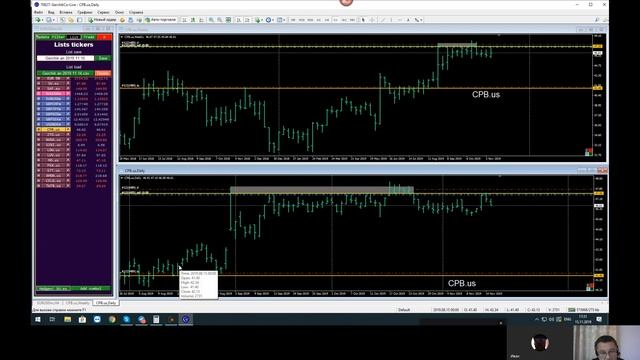640x360 pixels.
Task: Click the Periods clock icon
Action: click(269, 20)
